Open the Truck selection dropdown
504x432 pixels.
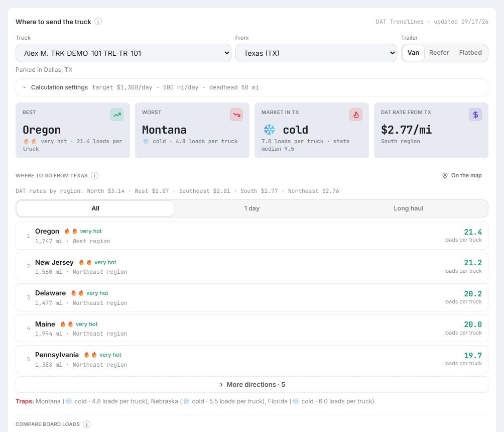tap(123, 53)
